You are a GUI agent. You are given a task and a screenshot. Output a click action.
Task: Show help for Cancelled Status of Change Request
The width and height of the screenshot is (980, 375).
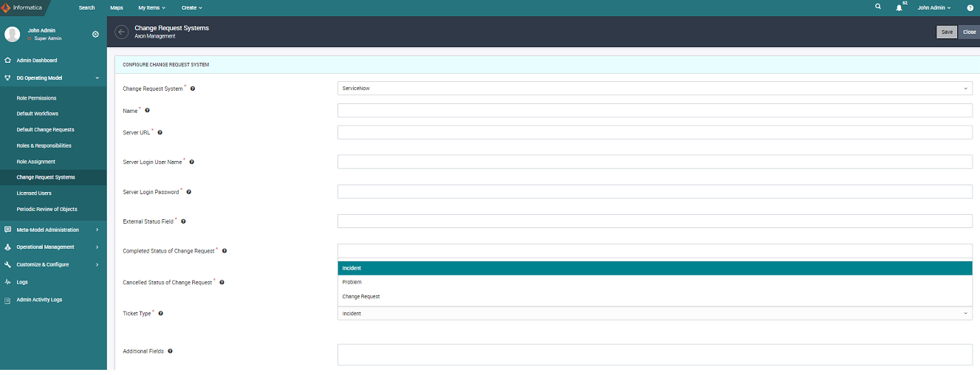(222, 283)
